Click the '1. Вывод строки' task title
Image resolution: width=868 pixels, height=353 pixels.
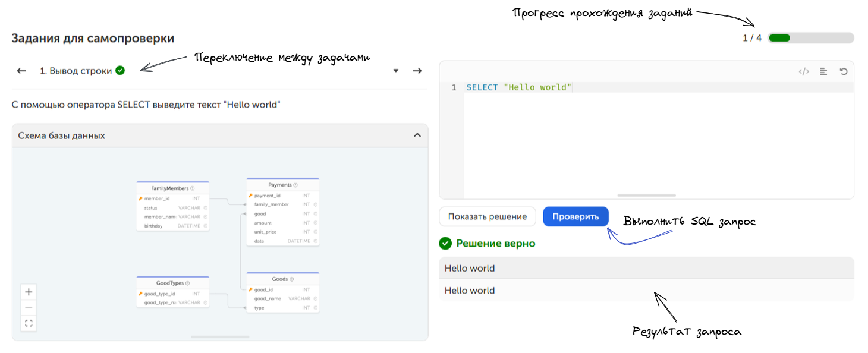tap(76, 71)
